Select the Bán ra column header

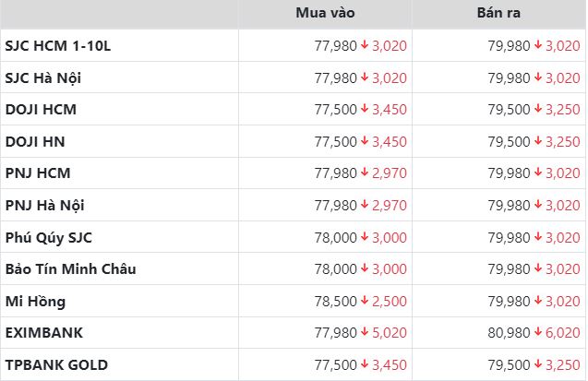click(x=498, y=13)
